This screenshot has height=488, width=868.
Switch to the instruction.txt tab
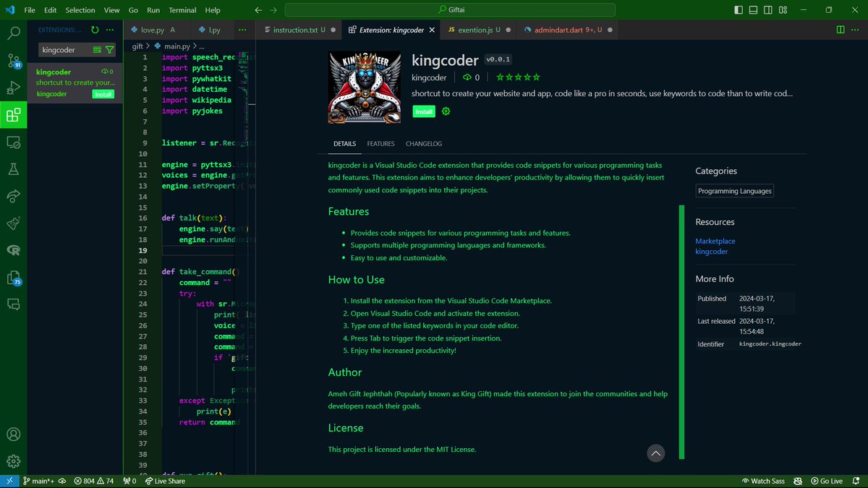click(x=299, y=30)
